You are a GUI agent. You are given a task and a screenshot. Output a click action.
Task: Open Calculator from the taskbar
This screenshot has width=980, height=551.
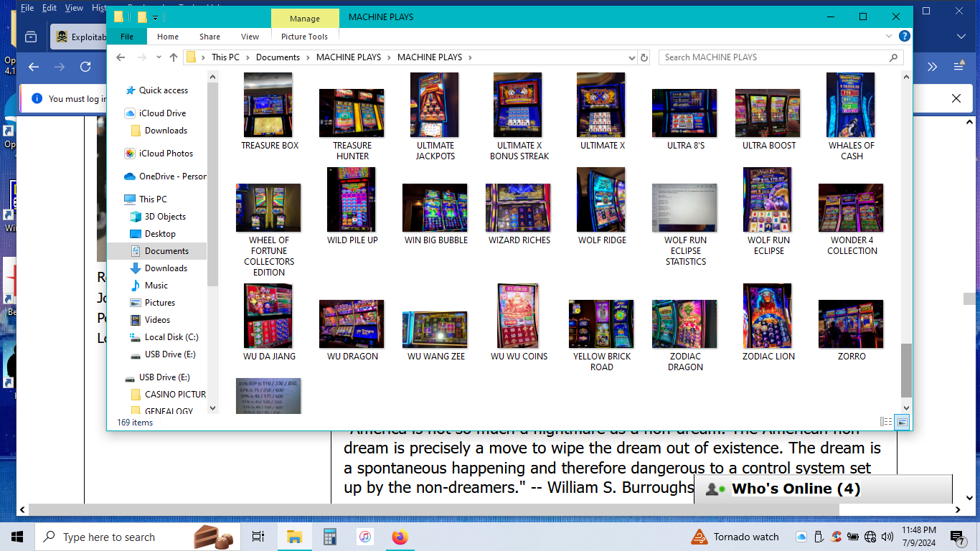coord(330,537)
